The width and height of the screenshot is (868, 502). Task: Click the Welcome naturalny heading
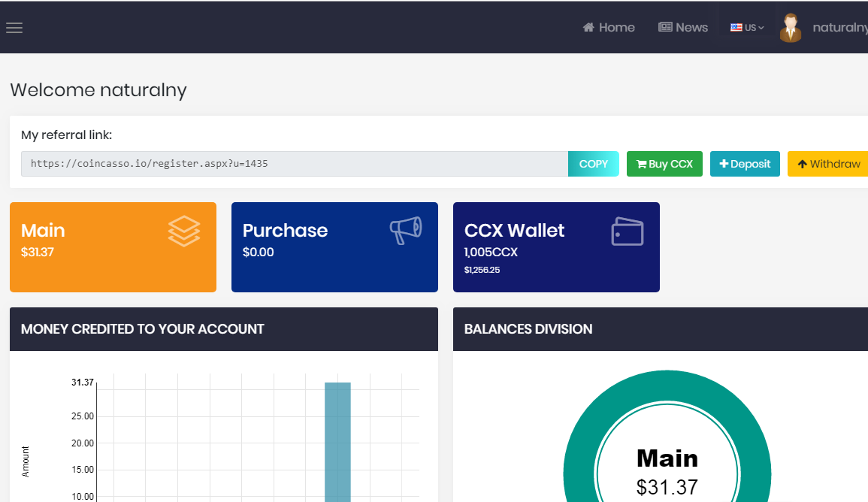pos(98,89)
